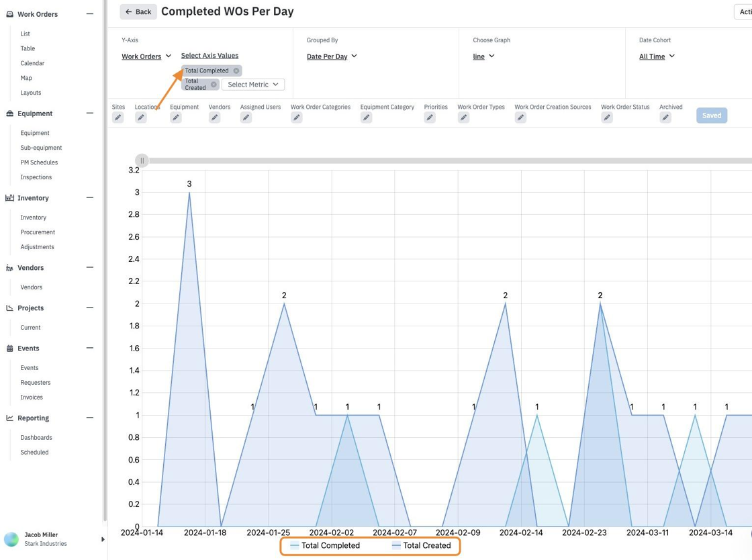Open Work Order Status filter pencil
This screenshot has height=560, width=752.
point(607,118)
